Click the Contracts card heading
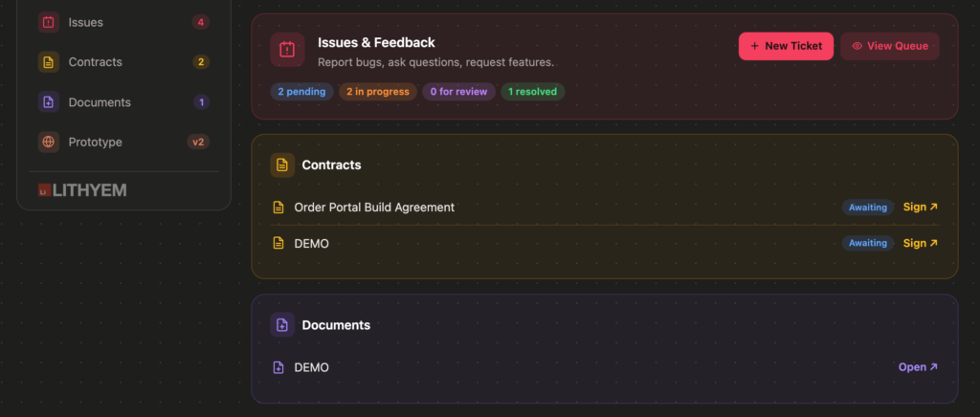The image size is (980, 417). coord(331,165)
